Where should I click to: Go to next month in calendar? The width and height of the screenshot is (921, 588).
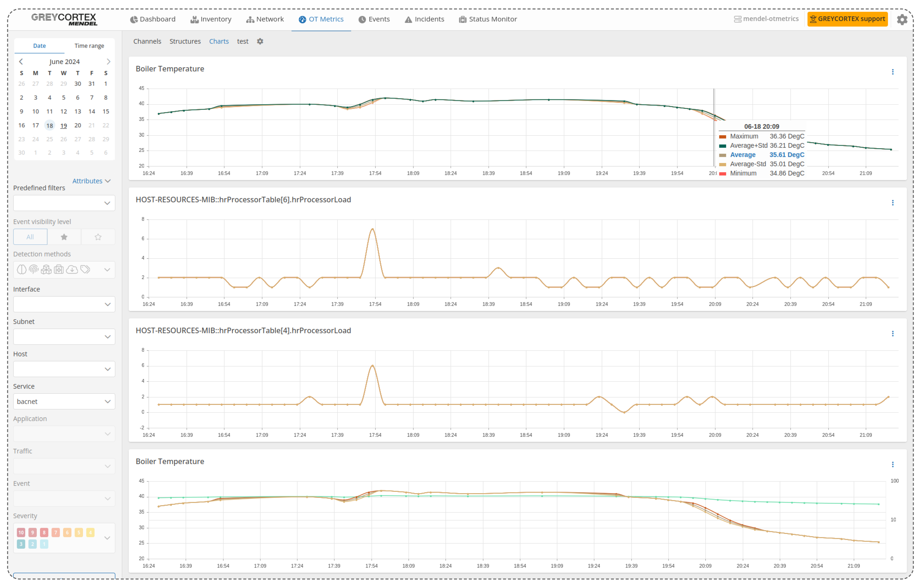108,62
